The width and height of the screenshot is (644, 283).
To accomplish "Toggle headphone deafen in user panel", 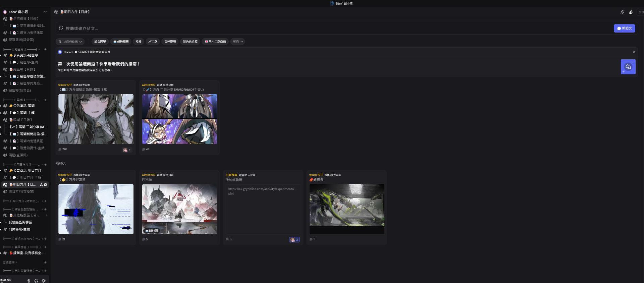I will click(36, 281).
